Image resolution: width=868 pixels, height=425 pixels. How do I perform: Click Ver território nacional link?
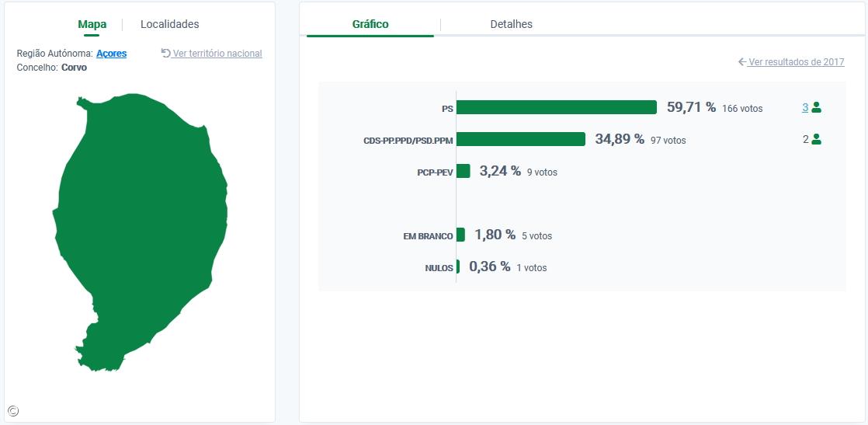tap(217, 54)
